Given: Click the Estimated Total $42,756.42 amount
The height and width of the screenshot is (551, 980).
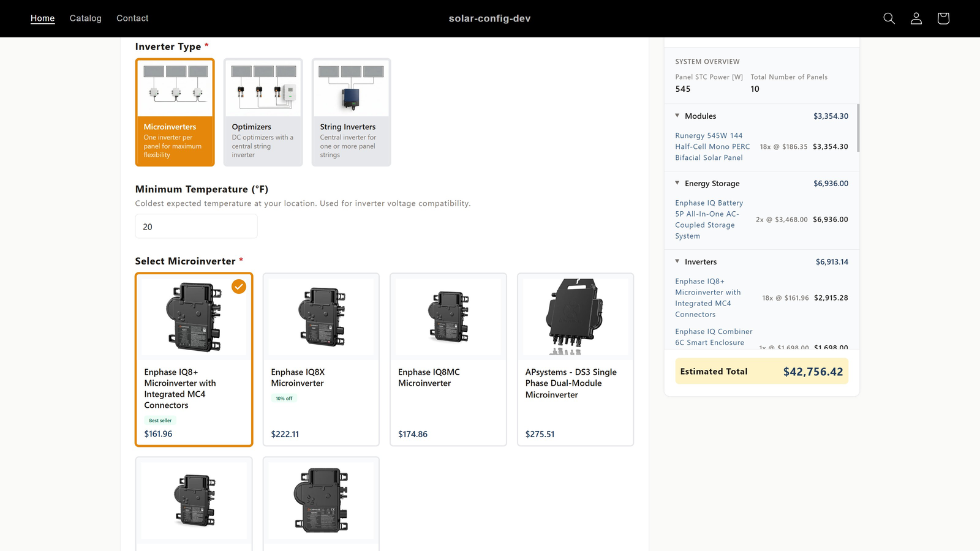Looking at the screenshot, I should click(x=813, y=372).
